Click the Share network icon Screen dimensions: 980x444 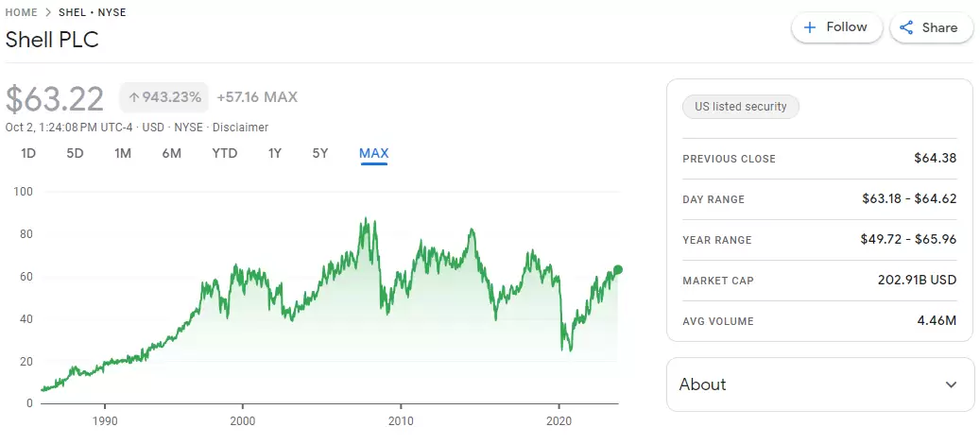pos(906,27)
